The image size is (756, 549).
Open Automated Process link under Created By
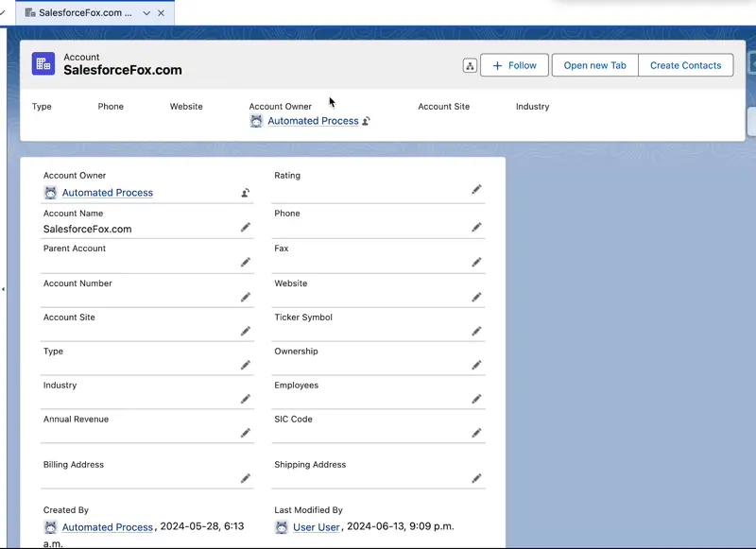click(108, 527)
